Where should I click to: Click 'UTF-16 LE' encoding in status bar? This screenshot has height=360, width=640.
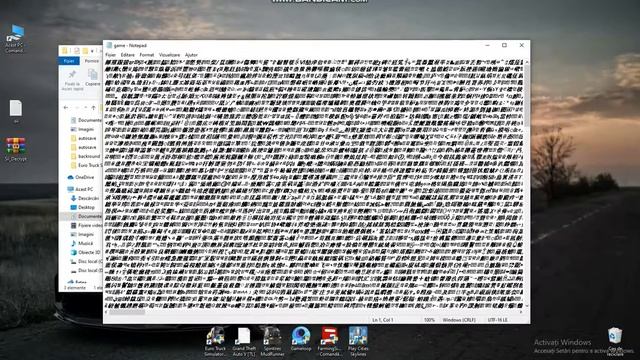click(x=497, y=320)
